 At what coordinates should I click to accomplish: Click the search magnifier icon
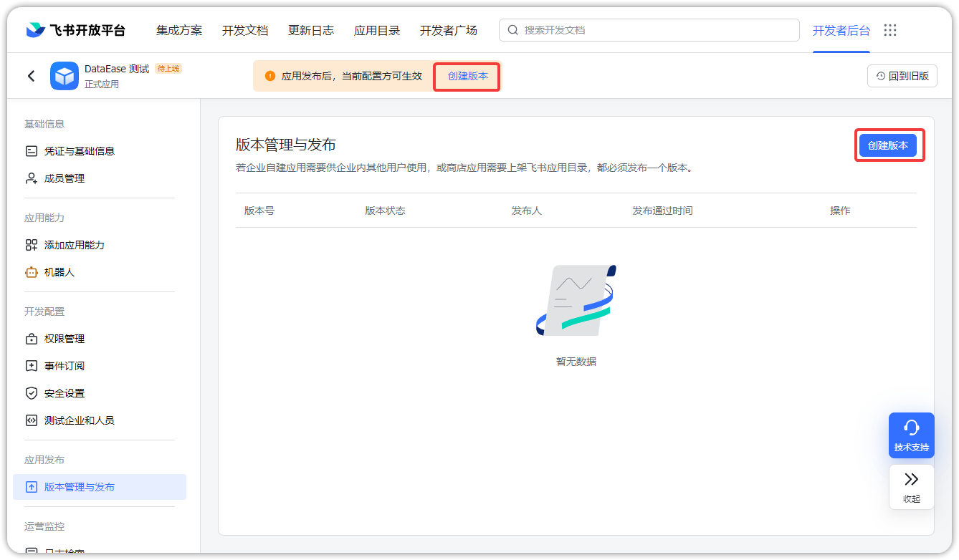click(513, 30)
